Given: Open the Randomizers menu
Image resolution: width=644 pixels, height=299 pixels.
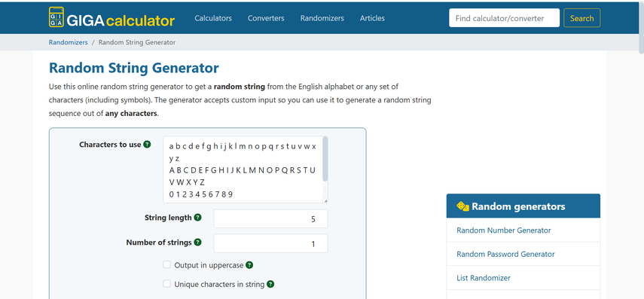Looking at the screenshot, I should click(322, 18).
